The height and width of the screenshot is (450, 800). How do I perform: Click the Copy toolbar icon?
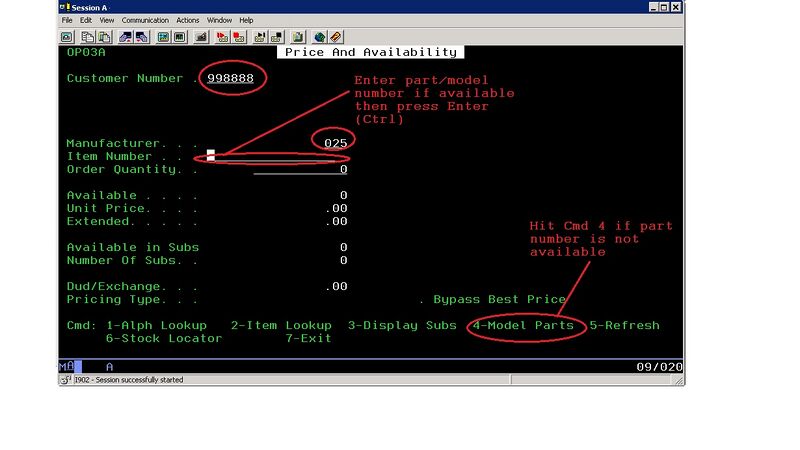[85, 37]
